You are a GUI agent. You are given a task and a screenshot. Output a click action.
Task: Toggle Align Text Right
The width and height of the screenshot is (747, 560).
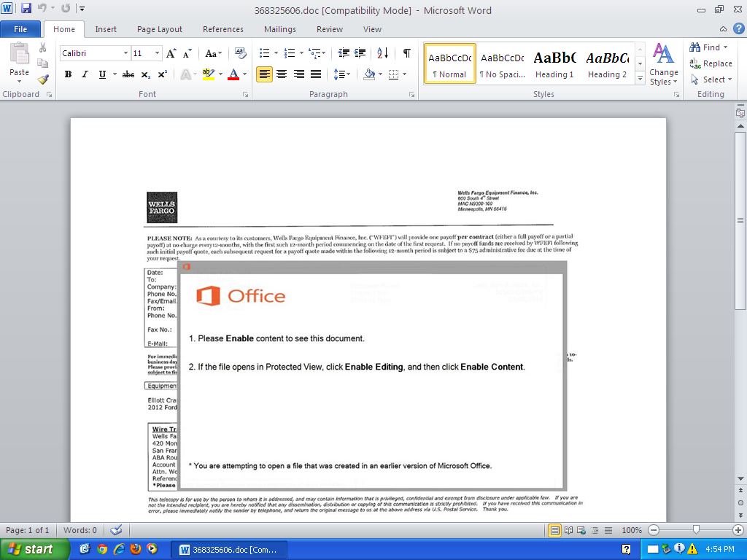(x=298, y=74)
